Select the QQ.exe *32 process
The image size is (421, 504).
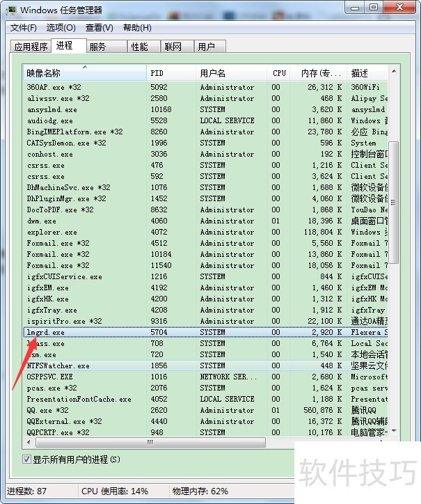click(205, 410)
